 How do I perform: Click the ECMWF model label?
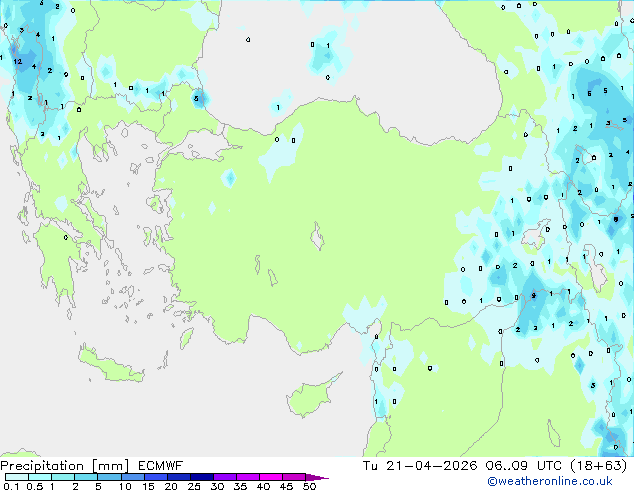[161, 466]
